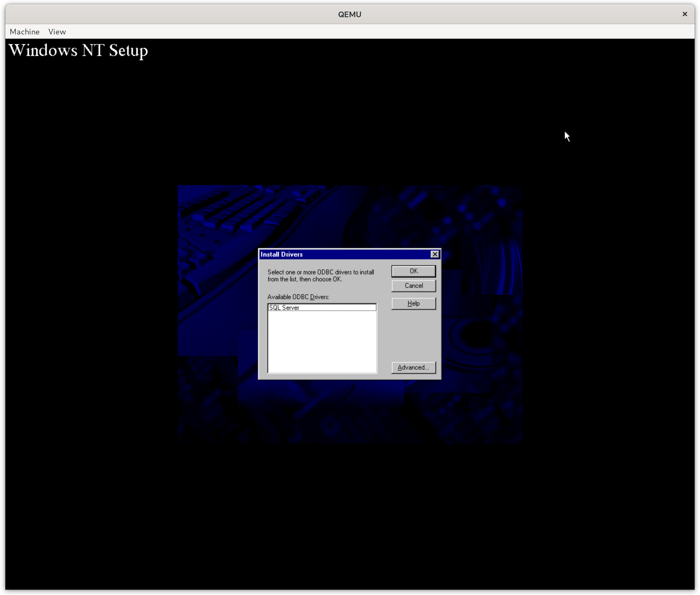Close the Install Drivers dialog with X
700x595 pixels.
[435, 254]
